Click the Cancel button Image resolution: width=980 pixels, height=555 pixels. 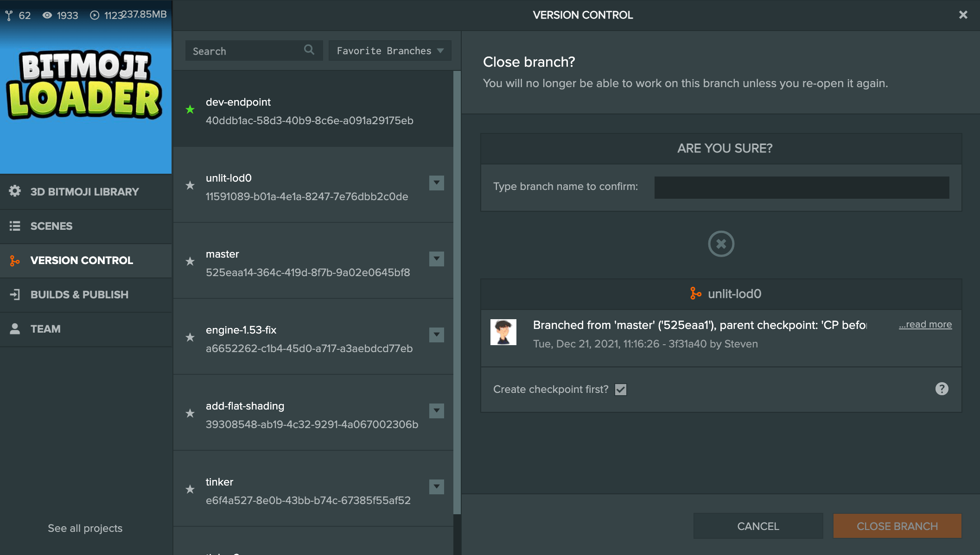[758, 526]
